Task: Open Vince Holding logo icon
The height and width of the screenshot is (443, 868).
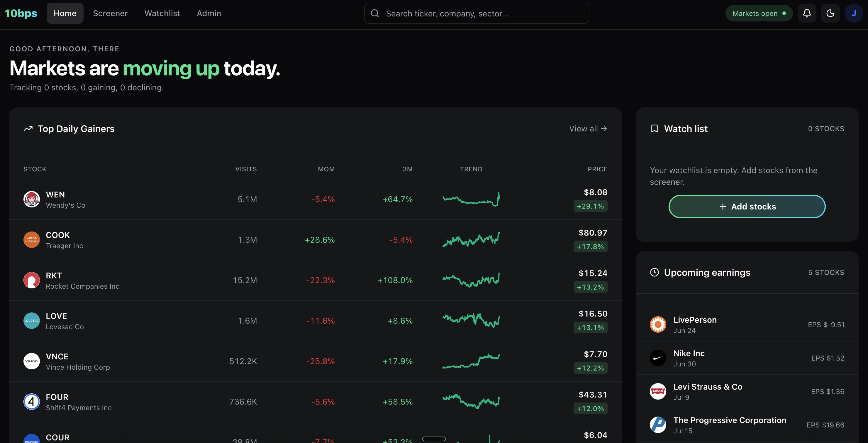Action: tap(32, 361)
